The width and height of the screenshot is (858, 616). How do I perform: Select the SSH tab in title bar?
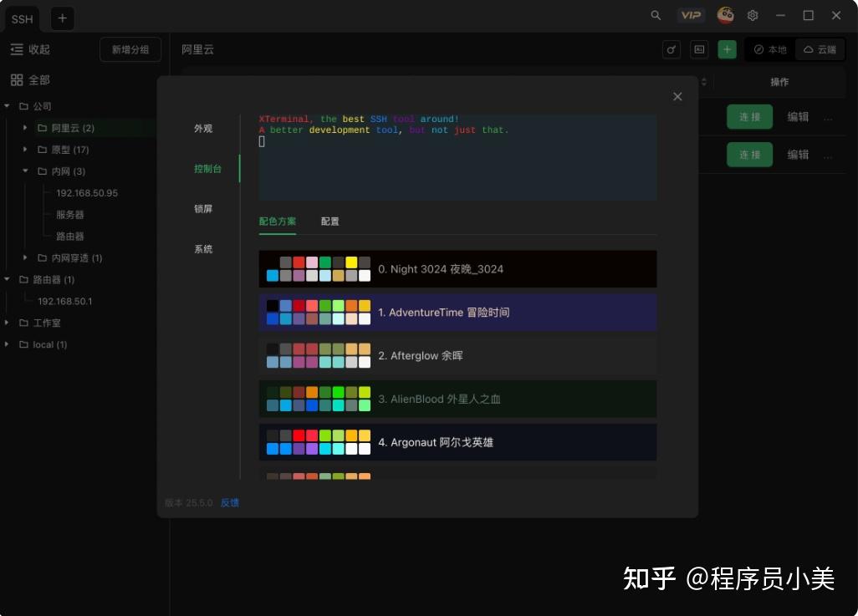point(23,19)
